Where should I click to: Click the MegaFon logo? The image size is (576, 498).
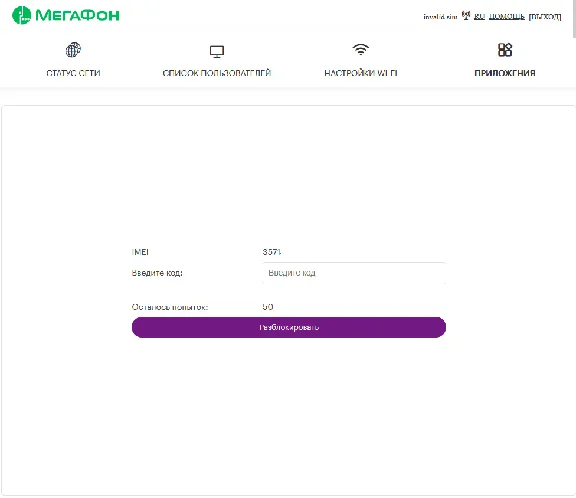pos(66,15)
